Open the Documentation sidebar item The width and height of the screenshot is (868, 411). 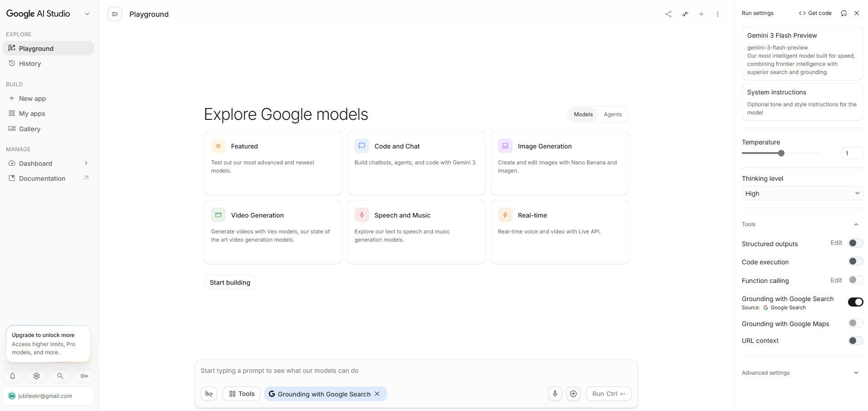48,178
